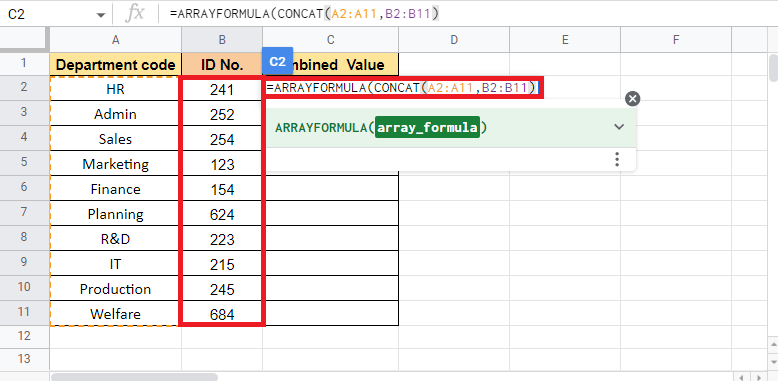This screenshot has height=381, width=778.
Task: Select the Sales cell
Action: click(x=116, y=138)
